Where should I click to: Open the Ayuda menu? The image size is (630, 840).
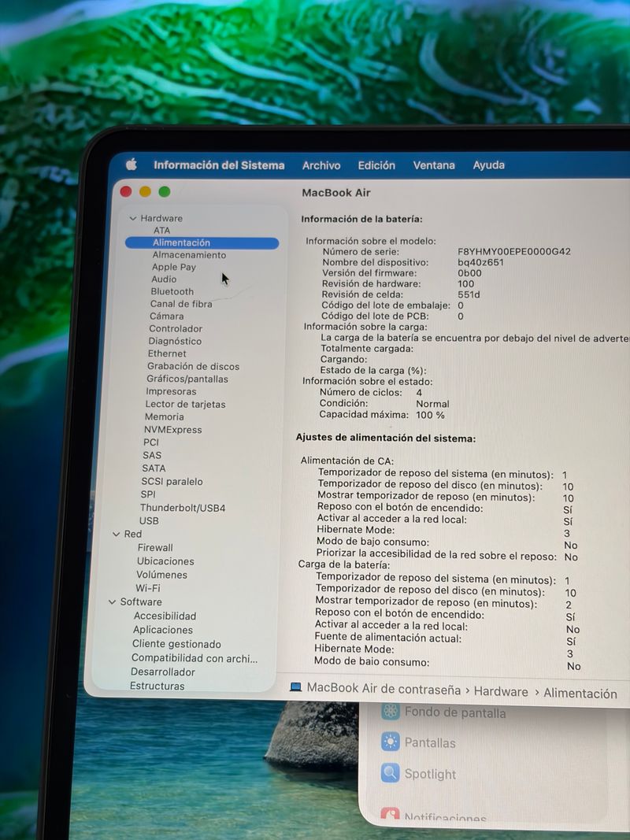pos(488,165)
